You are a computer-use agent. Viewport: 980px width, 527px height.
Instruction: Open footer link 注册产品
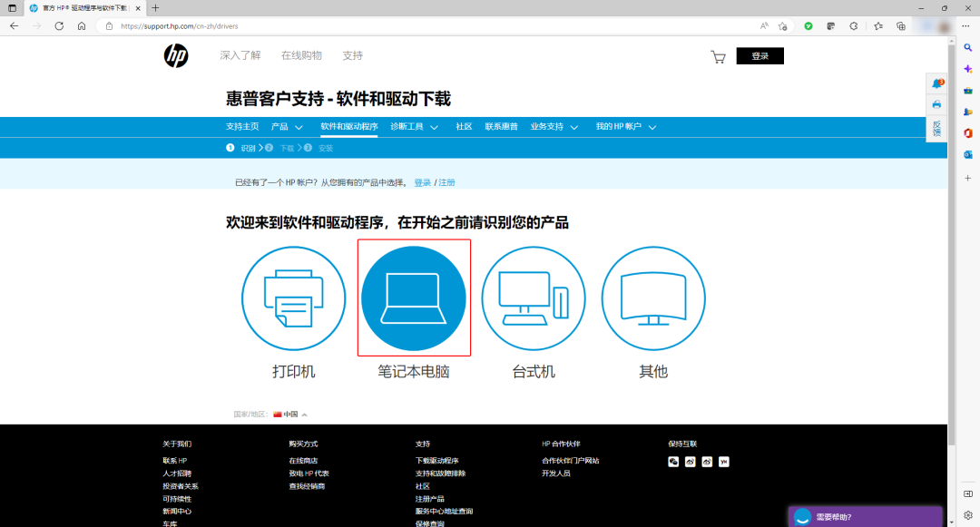click(430, 499)
